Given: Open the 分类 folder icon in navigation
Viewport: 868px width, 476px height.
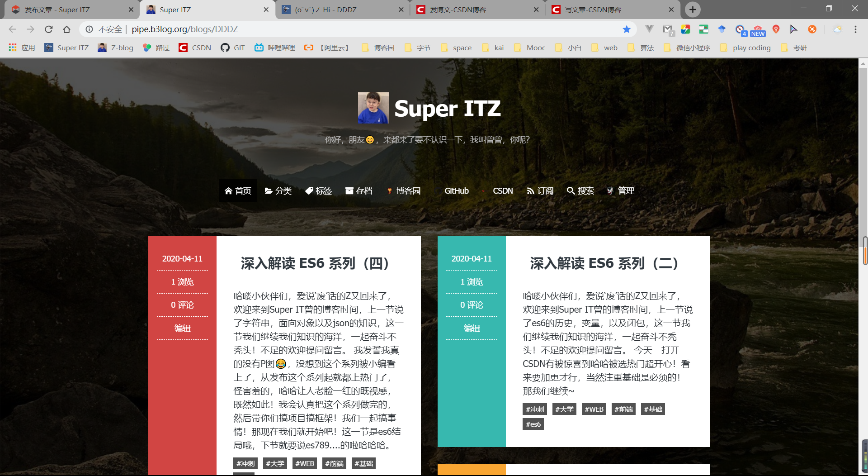Looking at the screenshot, I should tap(269, 190).
